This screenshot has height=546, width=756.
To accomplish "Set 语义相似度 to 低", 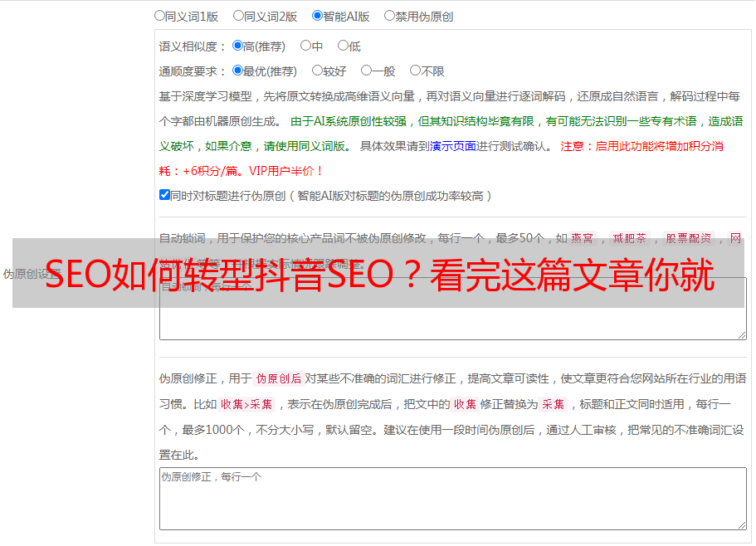I will (343, 46).
